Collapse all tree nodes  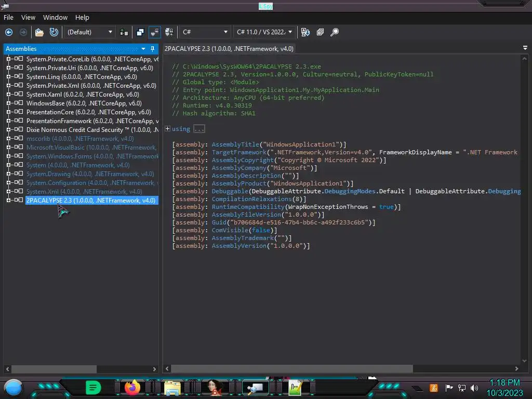(320, 32)
